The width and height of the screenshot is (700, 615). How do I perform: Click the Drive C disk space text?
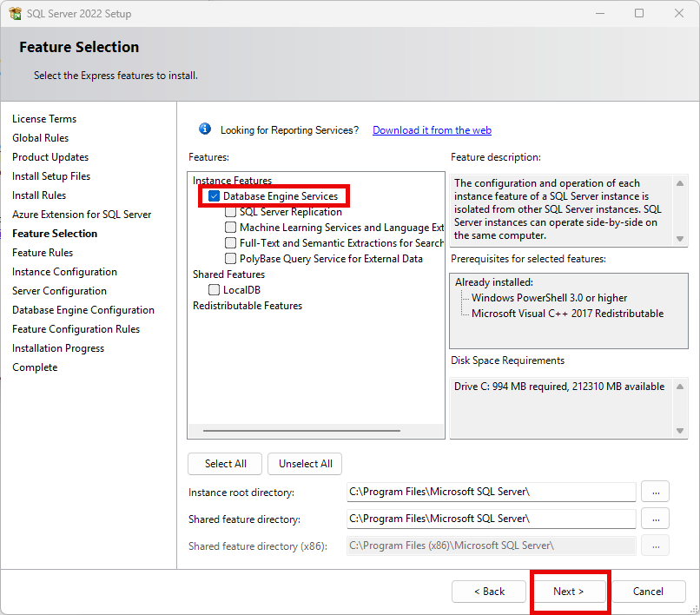tap(559, 387)
